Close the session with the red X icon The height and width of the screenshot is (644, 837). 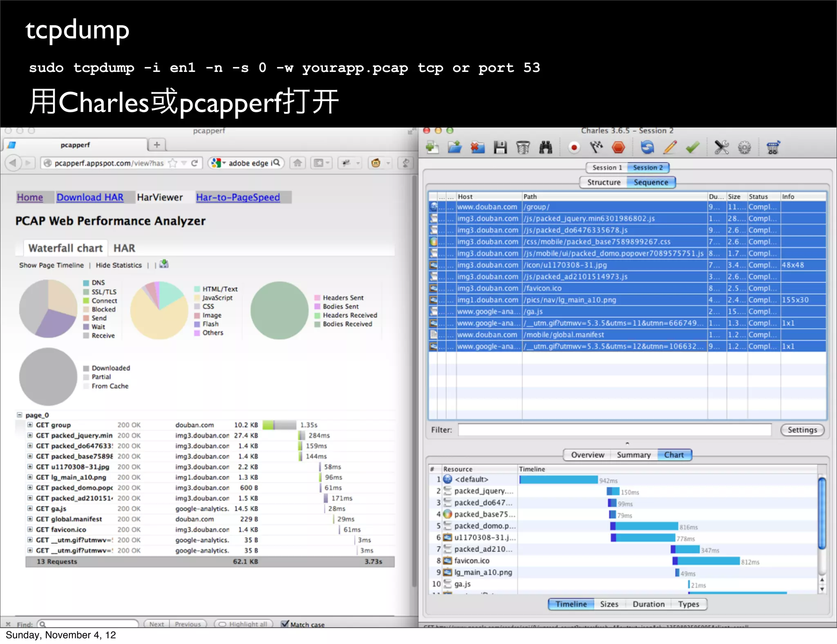(x=477, y=148)
